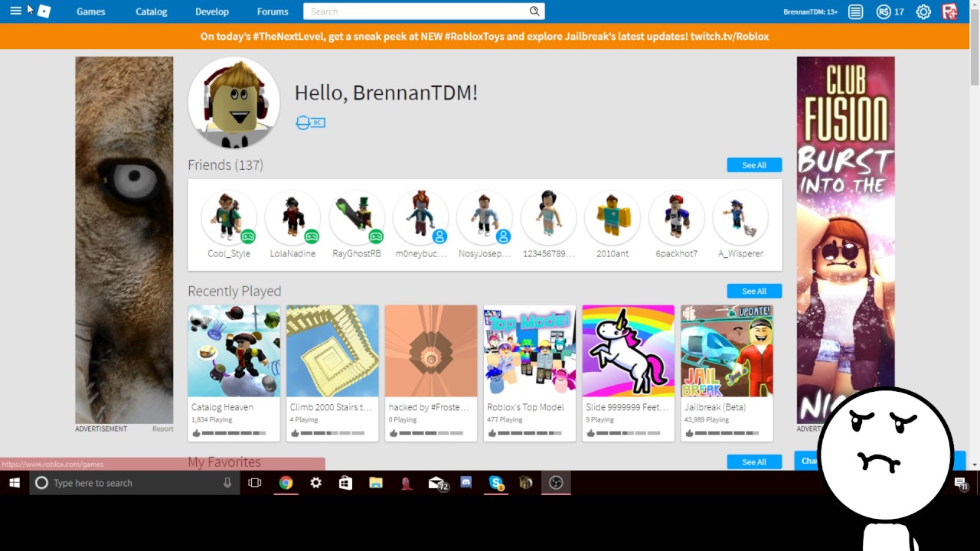Open the hacked by #Froste game card

[431, 373]
